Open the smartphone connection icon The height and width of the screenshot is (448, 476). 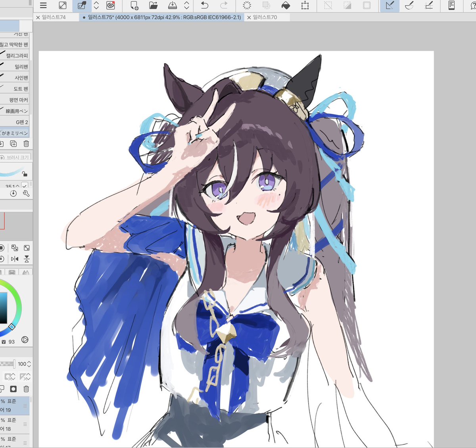pyautogui.click(x=451, y=6)
